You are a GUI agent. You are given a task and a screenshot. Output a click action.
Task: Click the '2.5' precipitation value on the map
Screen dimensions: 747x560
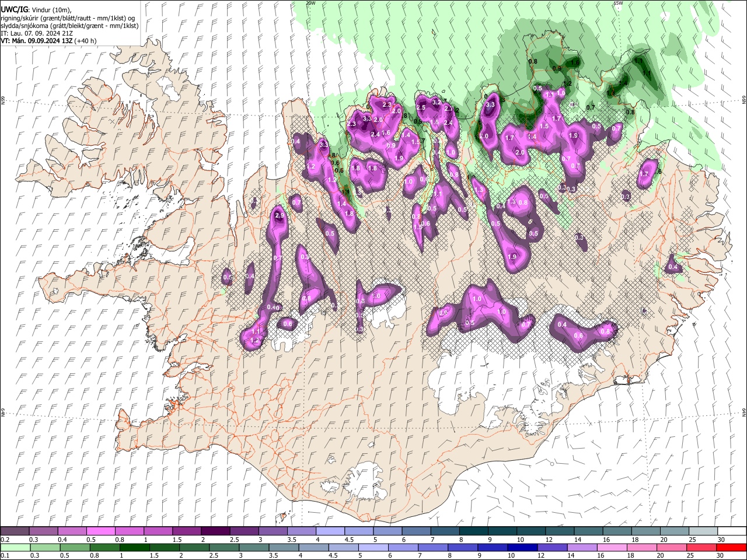[x=421, y=107]
